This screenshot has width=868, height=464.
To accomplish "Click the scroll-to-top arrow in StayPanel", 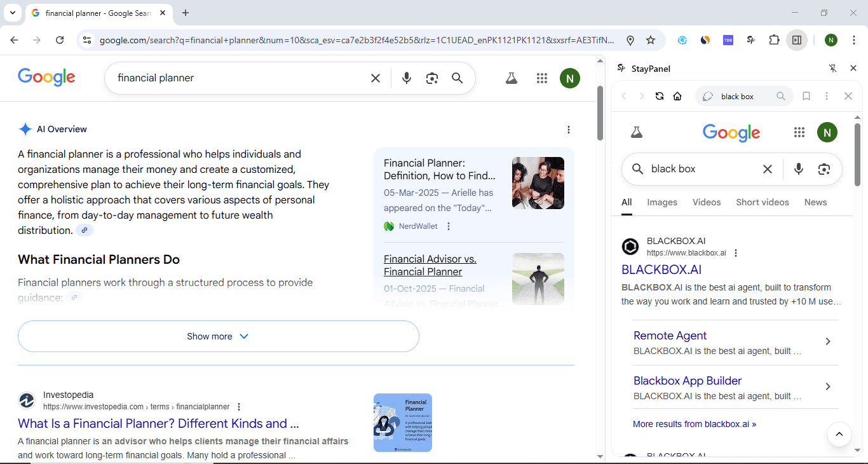I will click(x=839, y=434).
